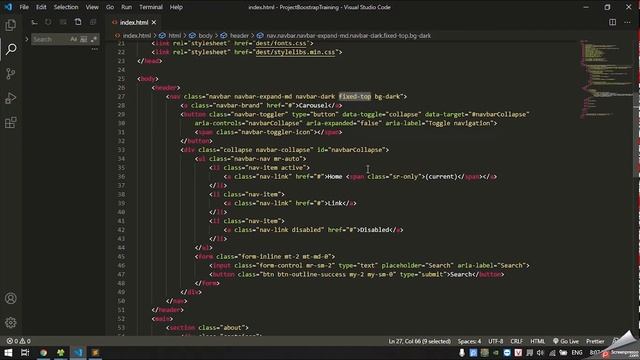Close the index.html tab
This screenshot has width=640, height=360.
[154, 22]
